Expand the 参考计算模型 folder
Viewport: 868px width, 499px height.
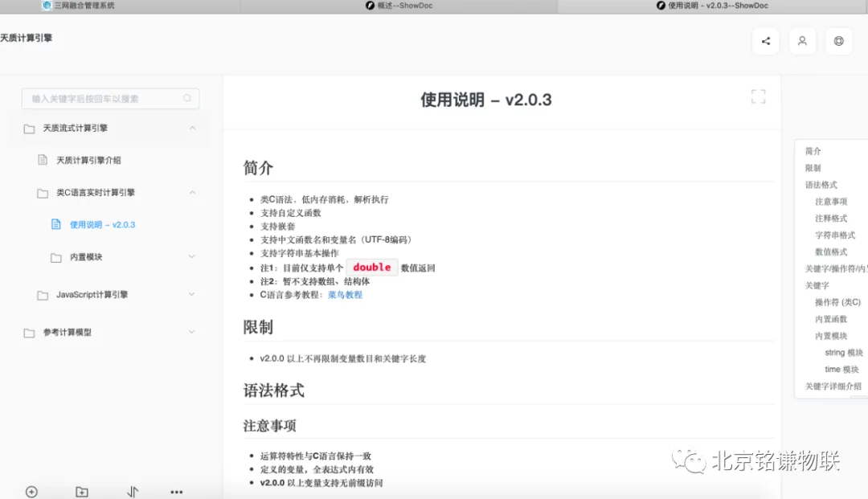[x=192, y=332]
